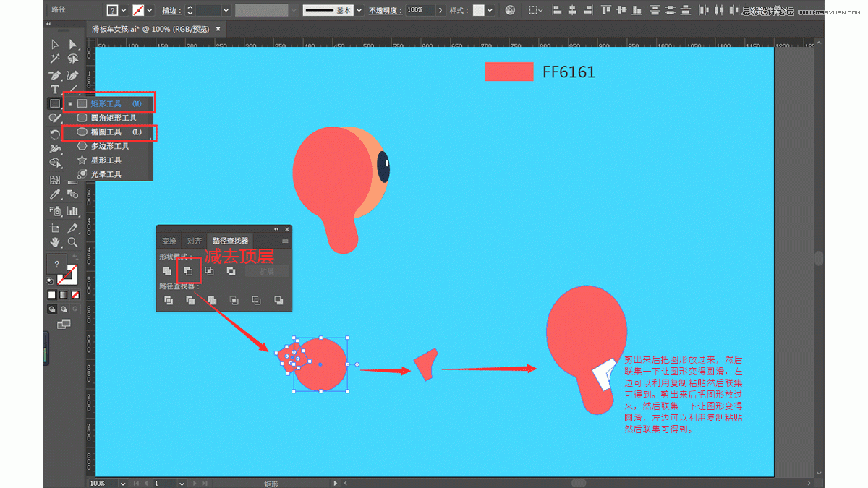This screenshot has width=868, height=488.
Task: Click the Recolor Artwork wheel icon
Action: (511, 10)
